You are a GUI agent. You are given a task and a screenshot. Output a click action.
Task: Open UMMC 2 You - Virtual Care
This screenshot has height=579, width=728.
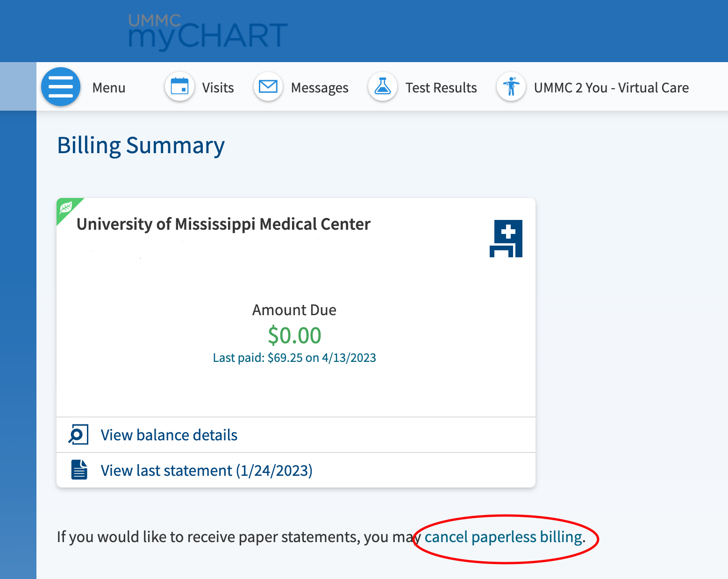click(x=611, y=88)
